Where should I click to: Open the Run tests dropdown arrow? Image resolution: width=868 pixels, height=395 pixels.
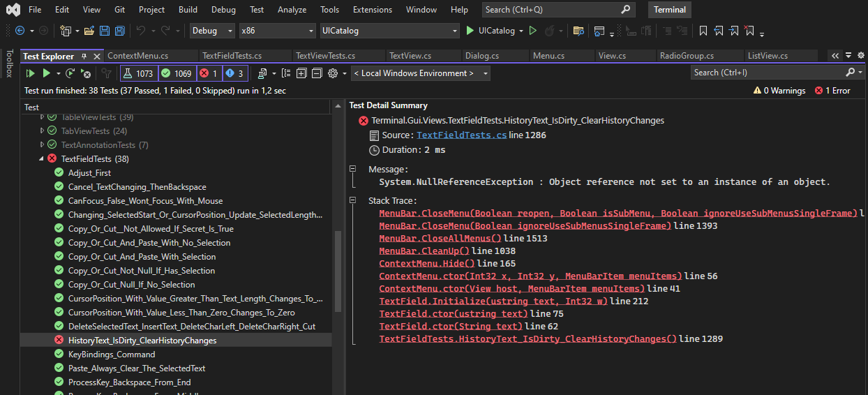coord(58,73)
